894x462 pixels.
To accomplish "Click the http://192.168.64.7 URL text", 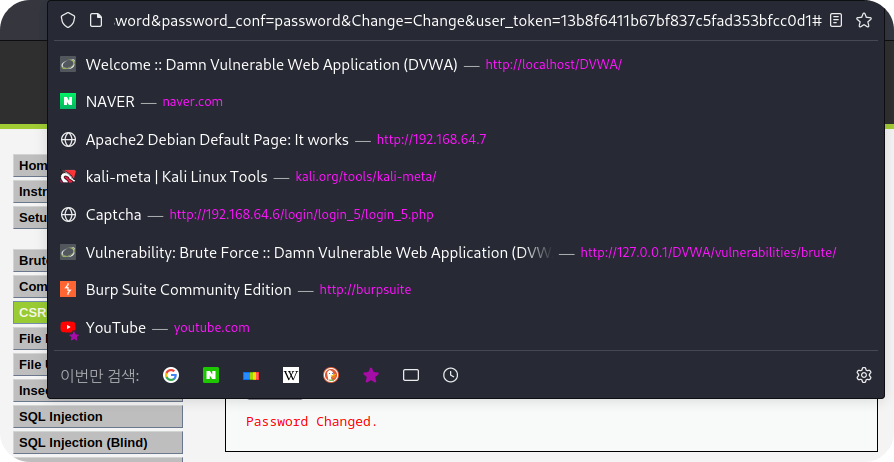I will pyautogui.click(x=432, y=139).
